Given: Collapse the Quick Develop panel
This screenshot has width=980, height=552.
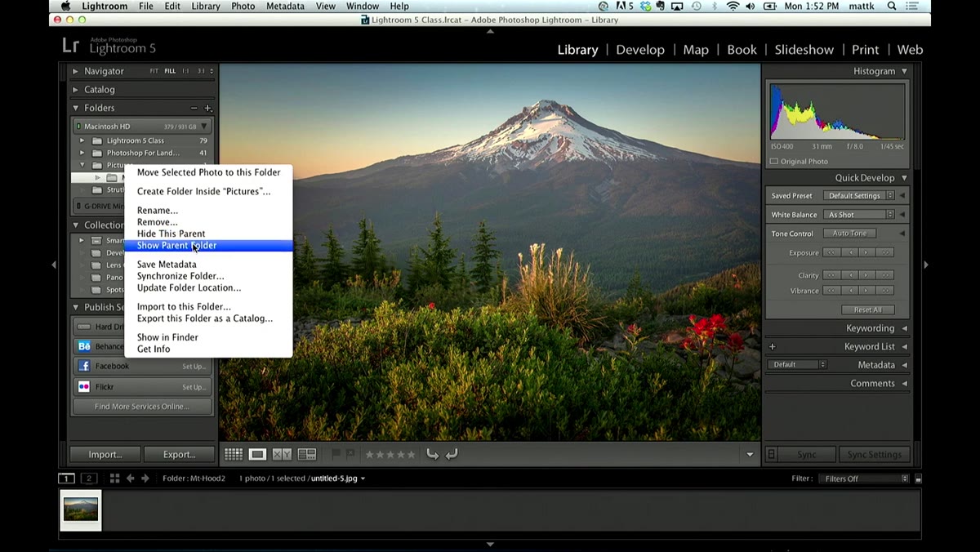Looking at the screenshot, I should coord(904,178).
